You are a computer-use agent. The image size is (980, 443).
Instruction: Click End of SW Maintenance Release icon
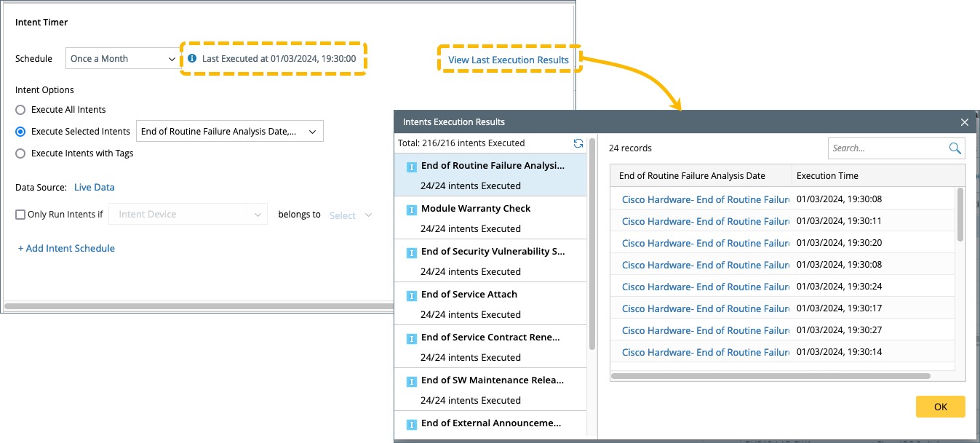pyautogui.click(x=411, y=382)
